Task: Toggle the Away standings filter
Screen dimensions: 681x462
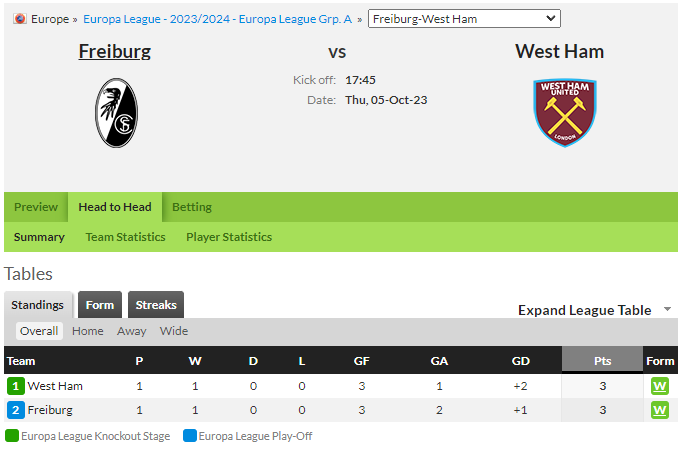Action: click(132, 331)
